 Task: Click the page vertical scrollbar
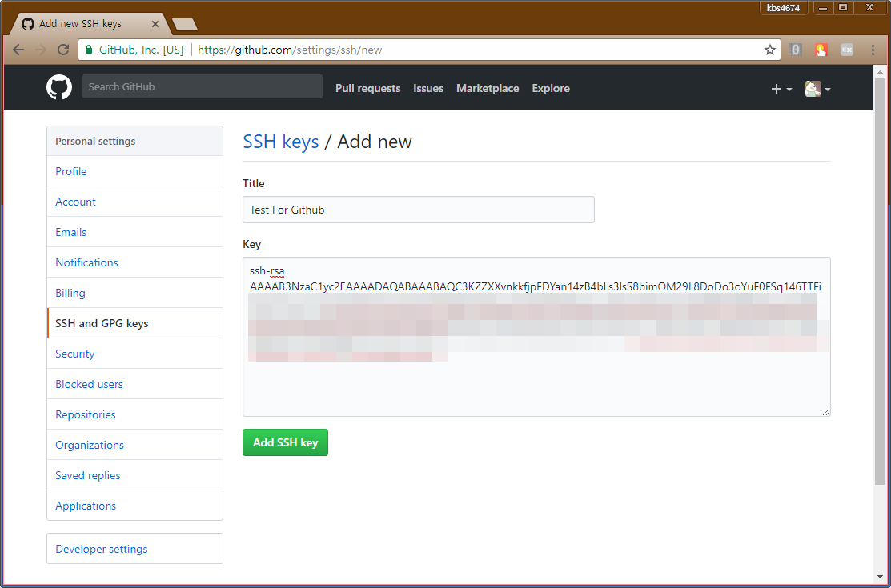[880, 282]
